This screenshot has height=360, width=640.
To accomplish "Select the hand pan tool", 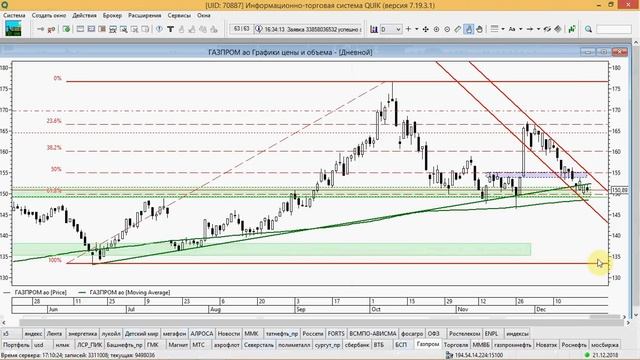I will point(479,29).
